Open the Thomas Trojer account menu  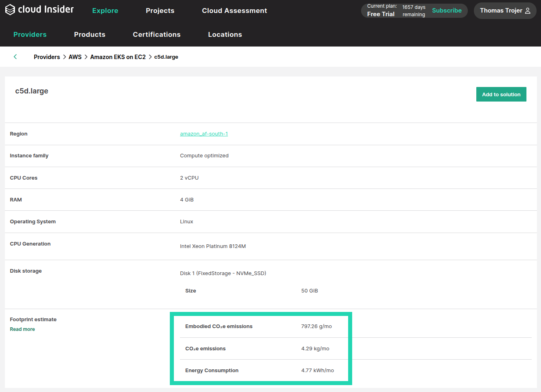505,11
